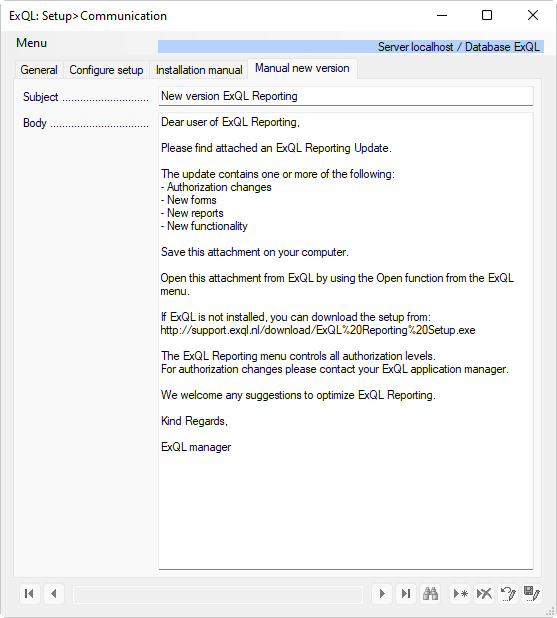Viewport: 557px width, 618px height.
Task: Click the 'Save this attachment on your computer' line
Action: coord(255,252)
